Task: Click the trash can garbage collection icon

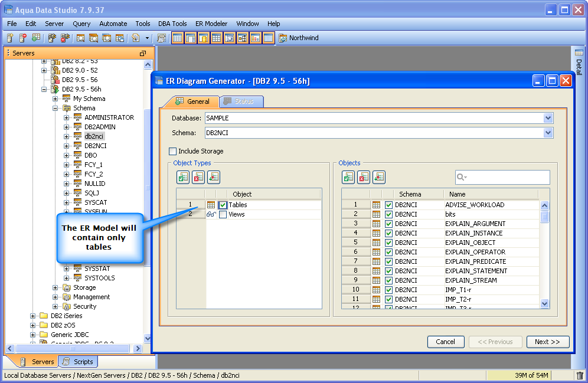Action: 580,375
